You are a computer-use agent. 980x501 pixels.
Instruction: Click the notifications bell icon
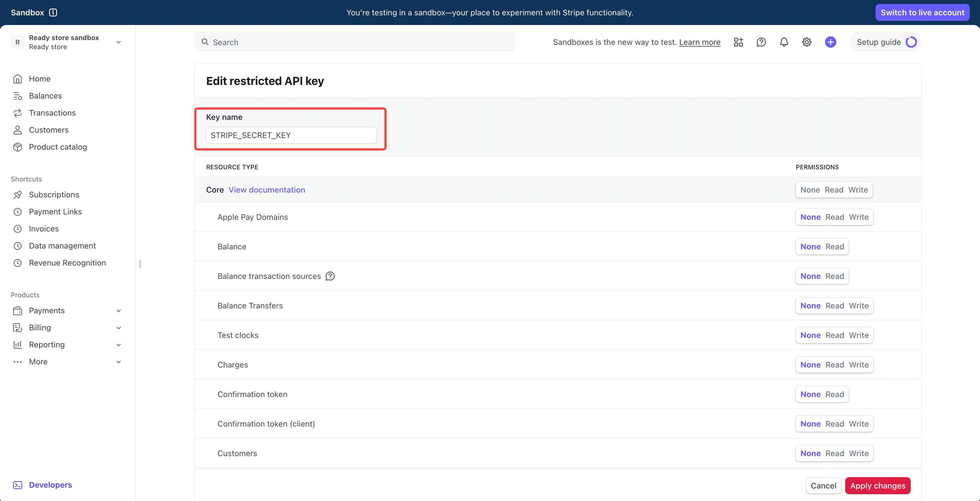(784, 42)
